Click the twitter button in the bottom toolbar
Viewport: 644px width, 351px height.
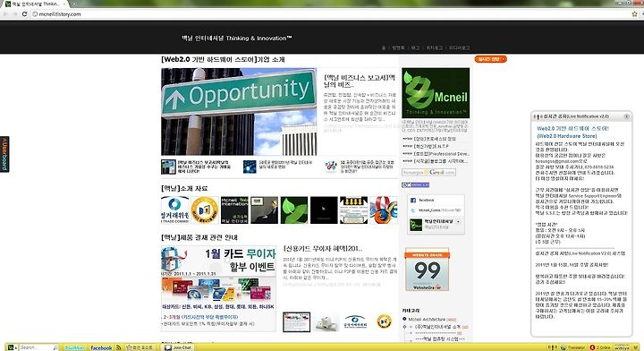(75, 347)
